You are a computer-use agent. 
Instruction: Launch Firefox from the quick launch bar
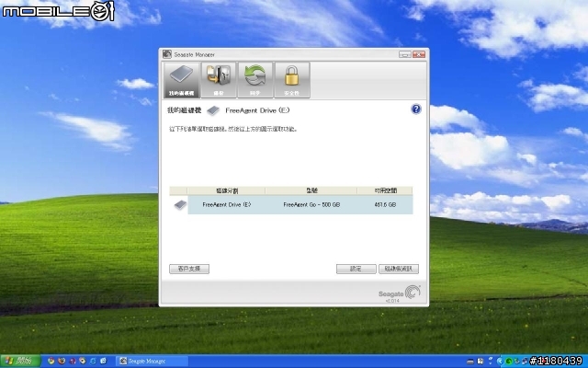(62, 362)
